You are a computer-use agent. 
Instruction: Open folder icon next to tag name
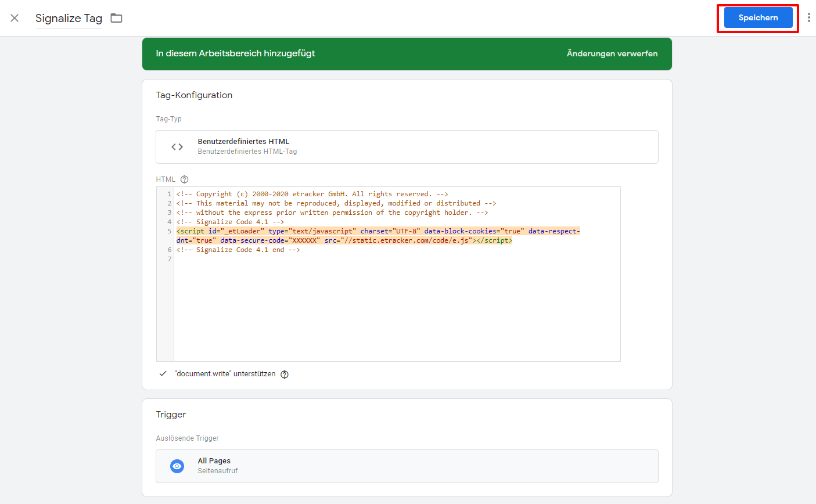coord(117,18)
